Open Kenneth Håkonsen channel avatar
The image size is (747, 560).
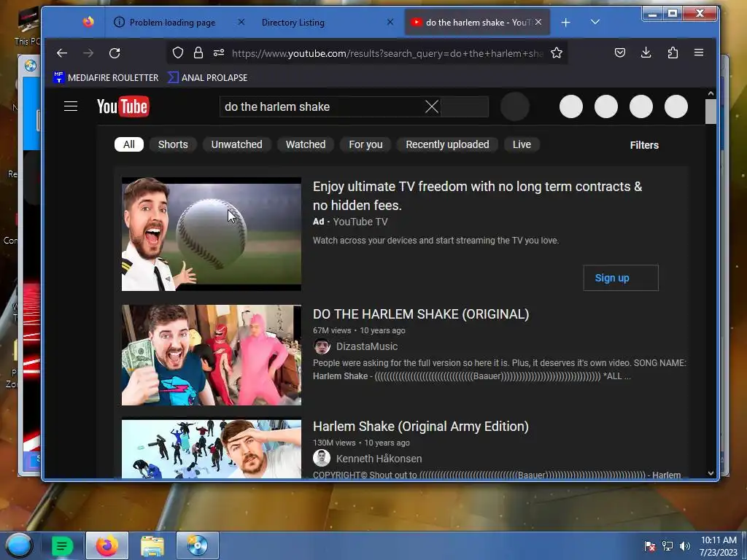point(322,458)
